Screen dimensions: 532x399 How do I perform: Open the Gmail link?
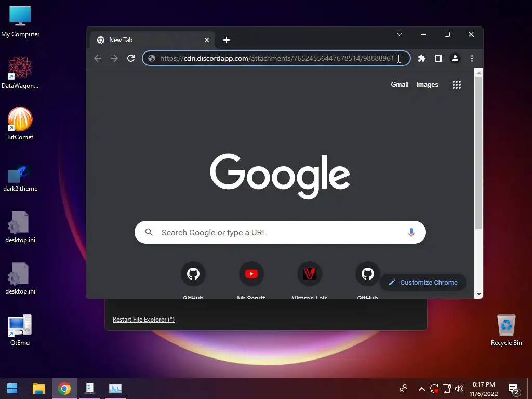(400, 85)
